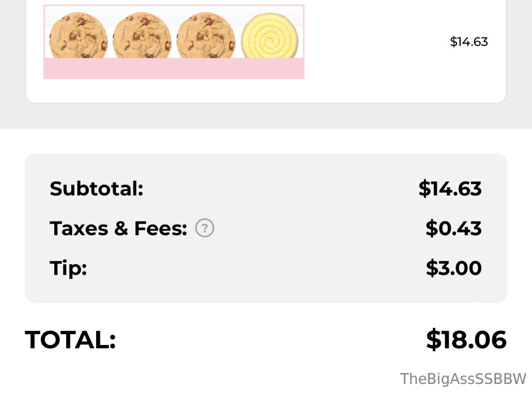Select the first chocolate chip cookie in box

pyautogui.click(x=78, y=36)
